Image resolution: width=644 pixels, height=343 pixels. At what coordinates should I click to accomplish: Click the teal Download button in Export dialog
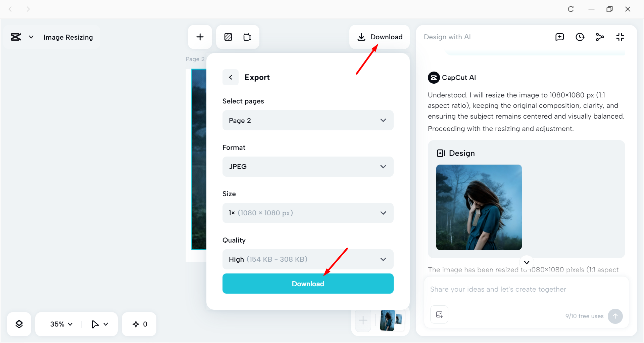tap(308, 284)
